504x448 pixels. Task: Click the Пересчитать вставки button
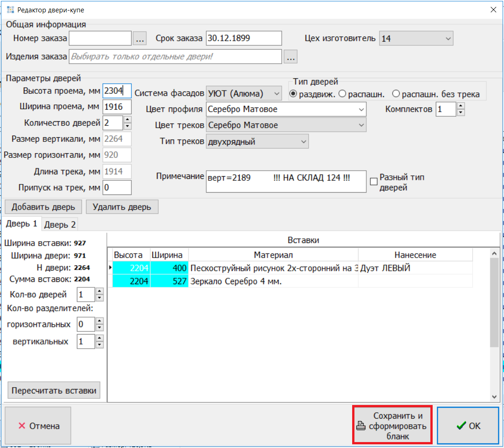click(54, 390)
